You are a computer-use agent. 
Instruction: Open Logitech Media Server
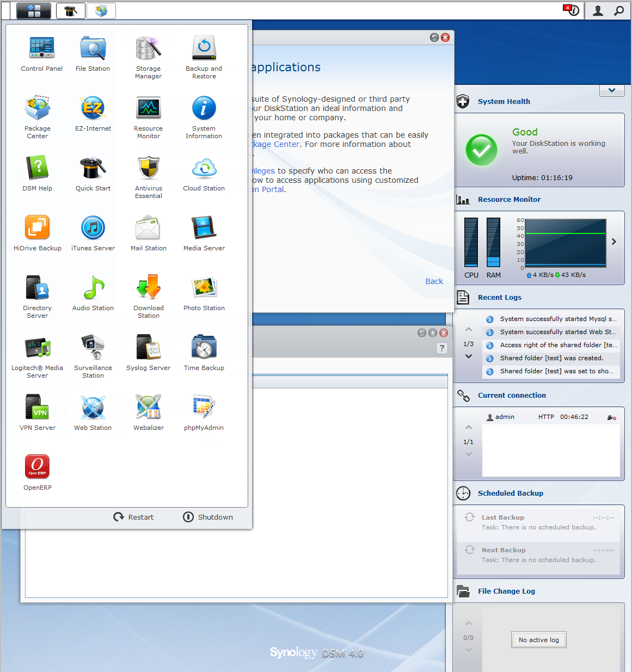(x=38, y=356)
